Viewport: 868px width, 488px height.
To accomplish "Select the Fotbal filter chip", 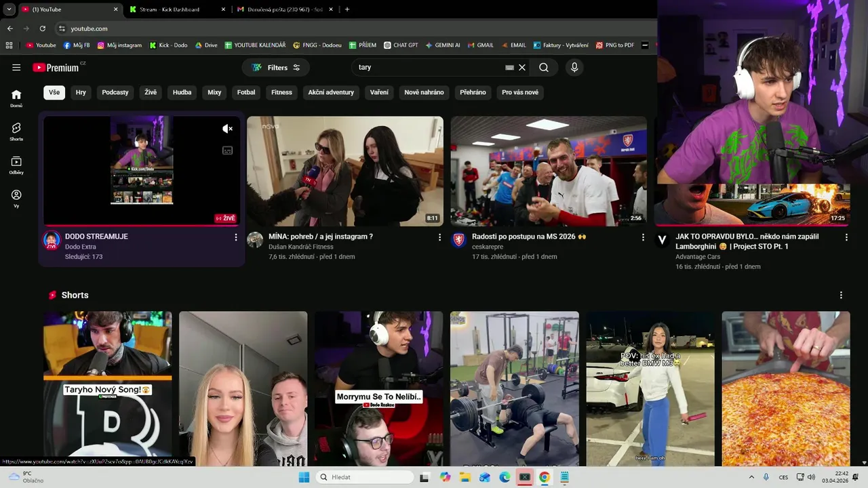I will point(246,92).
